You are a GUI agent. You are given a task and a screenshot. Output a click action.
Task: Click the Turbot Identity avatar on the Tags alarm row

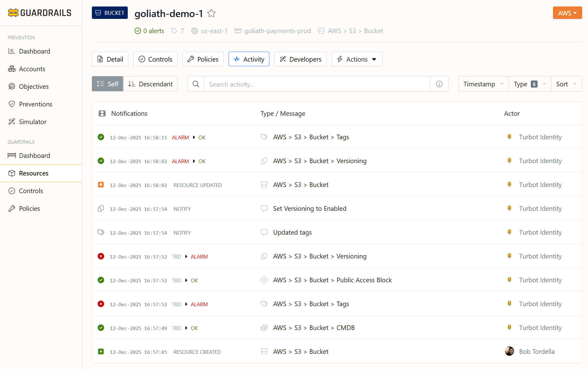[x=509, y=303]
